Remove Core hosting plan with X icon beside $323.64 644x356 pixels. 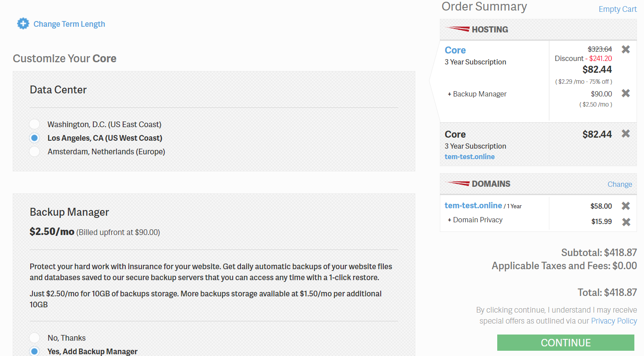click(x=626, y=49)
